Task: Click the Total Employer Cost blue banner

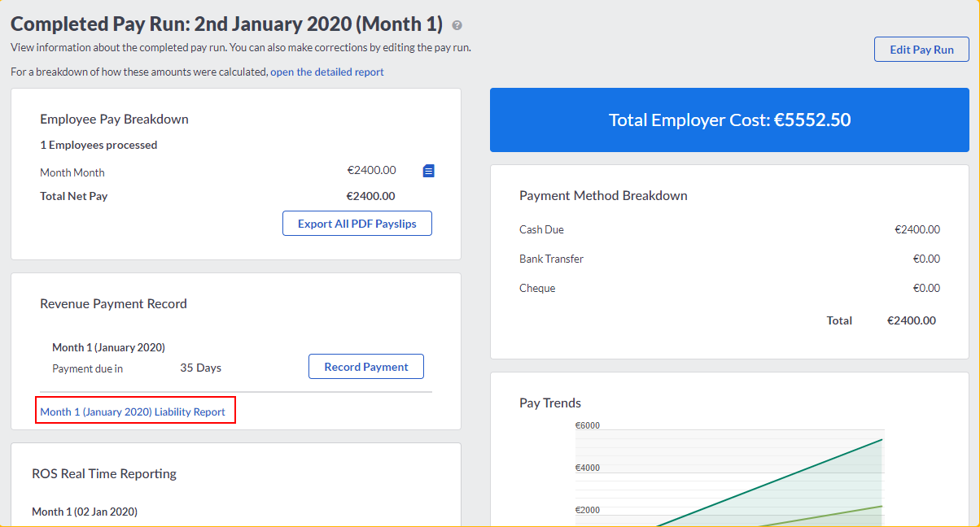Action: 729,120
